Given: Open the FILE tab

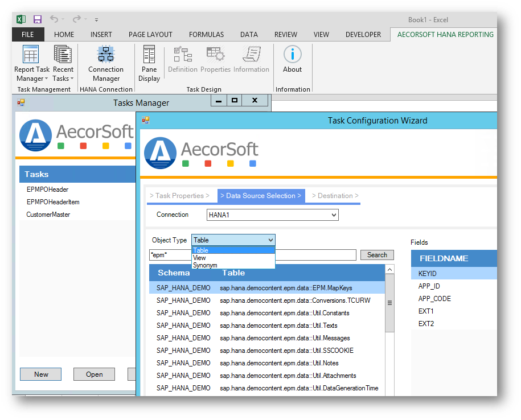Looking at the screenshot, I should click(x=27, y=35).
